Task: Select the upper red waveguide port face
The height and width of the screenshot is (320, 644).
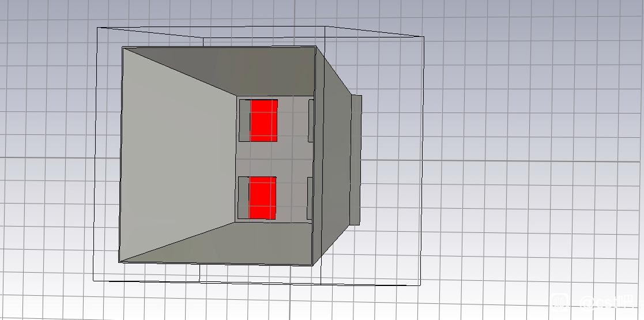Action: coord(263,121)
